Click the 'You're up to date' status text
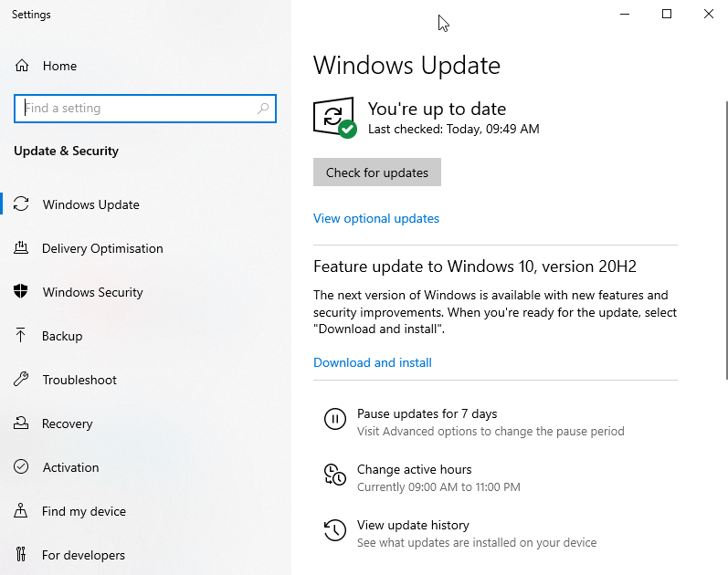The width and height of the screenshot is (728, 575). pyautogui.click(x=437, y=109)
